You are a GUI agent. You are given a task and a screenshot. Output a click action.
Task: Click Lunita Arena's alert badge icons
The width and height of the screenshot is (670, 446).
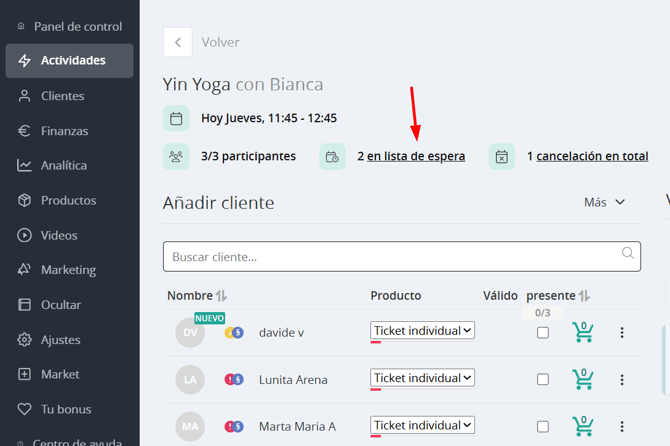234,379
